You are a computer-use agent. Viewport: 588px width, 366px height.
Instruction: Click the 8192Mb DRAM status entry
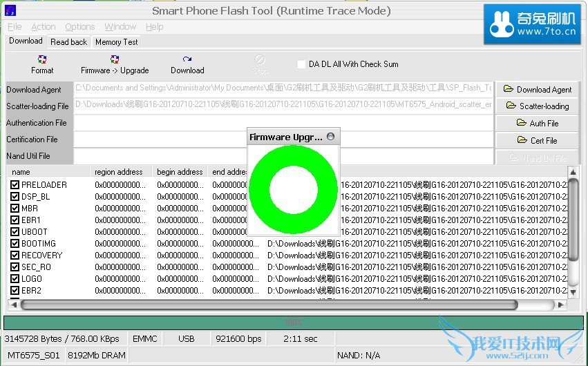(96, 356)
